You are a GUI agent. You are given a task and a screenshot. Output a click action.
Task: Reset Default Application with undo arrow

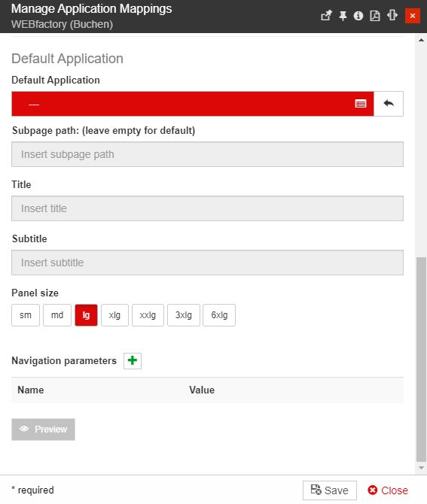tap(389, 104)
